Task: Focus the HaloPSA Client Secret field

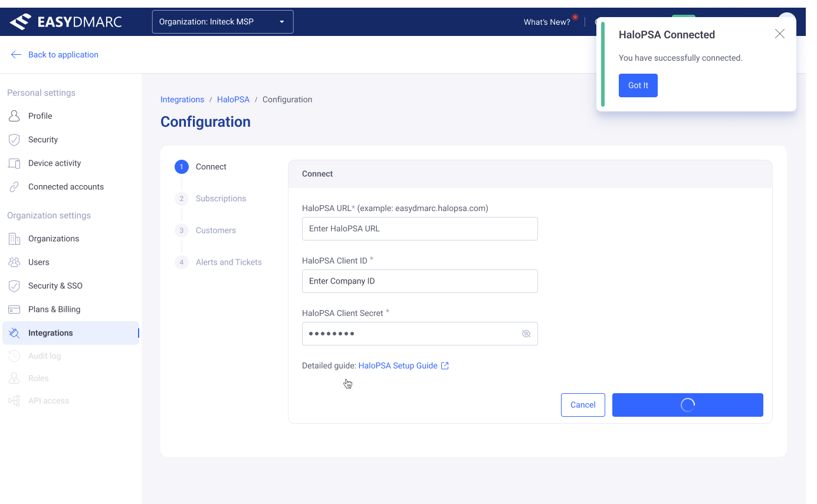Action: pos(419,334)
